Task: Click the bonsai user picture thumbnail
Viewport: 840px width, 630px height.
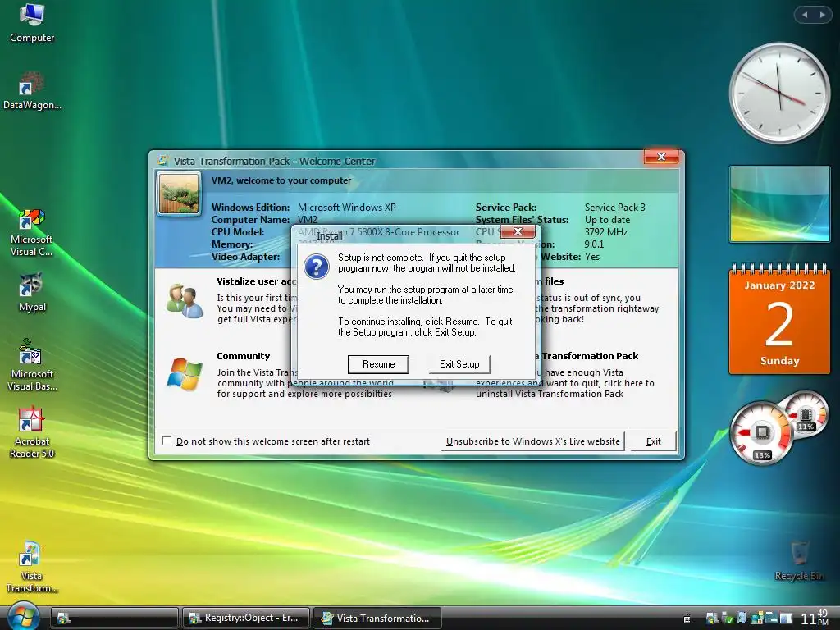Action: [x=178, y=193]
